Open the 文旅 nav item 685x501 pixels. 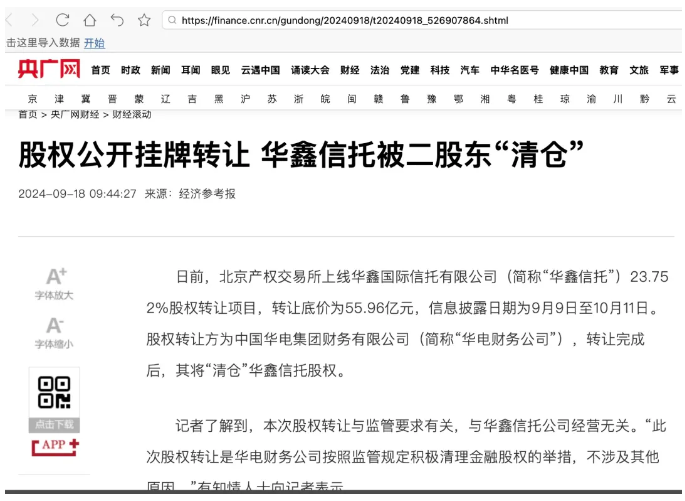(x=639, y=70)
